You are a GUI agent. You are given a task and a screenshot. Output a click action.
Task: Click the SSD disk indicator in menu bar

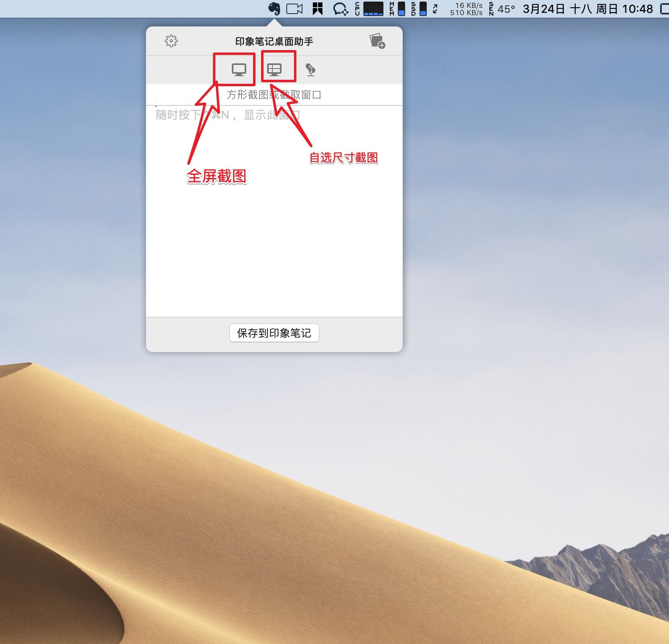pyautogui.click(x=419, y=9)
